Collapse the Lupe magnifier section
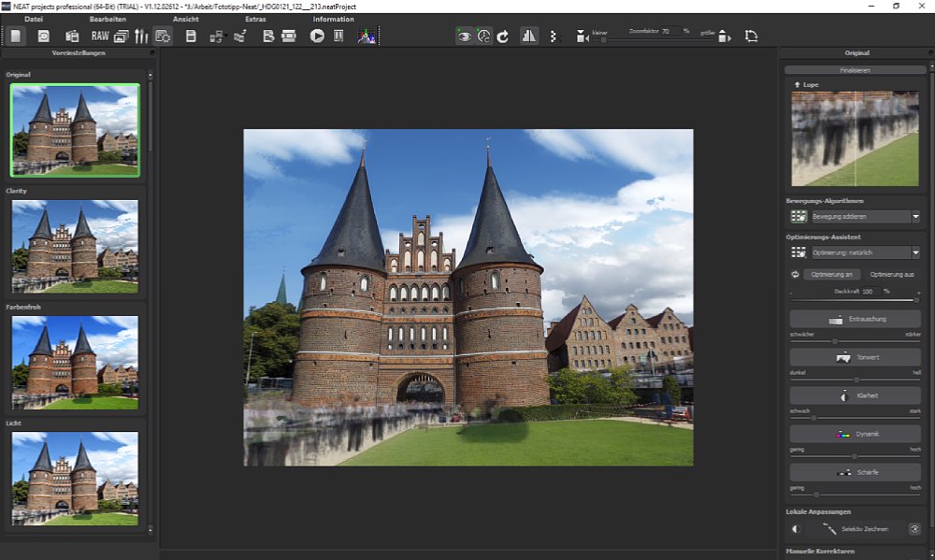 [x=797, y=85]
